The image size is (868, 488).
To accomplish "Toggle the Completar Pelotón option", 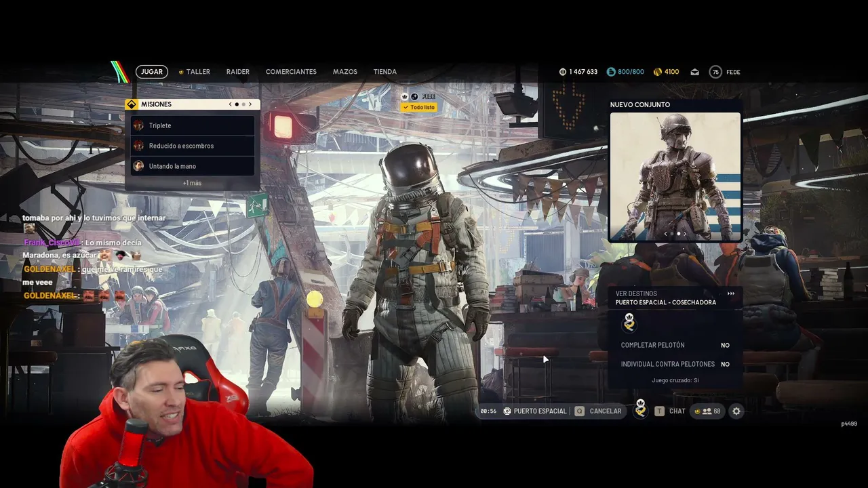I will point(675,345).
